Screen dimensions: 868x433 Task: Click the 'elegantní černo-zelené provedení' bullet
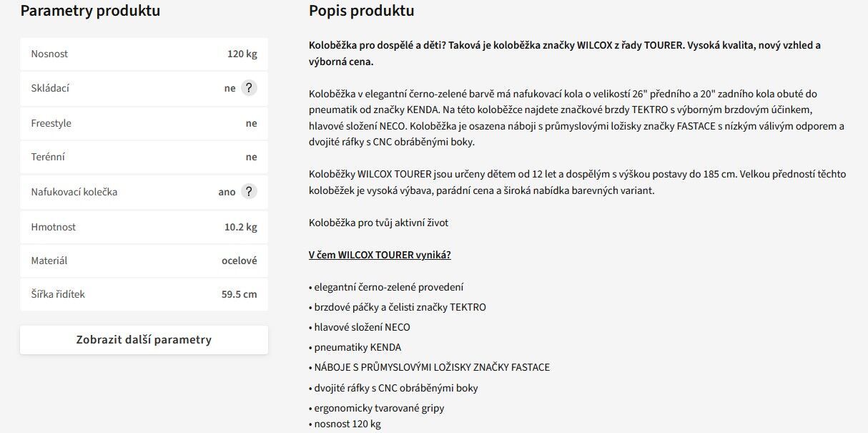388,287
